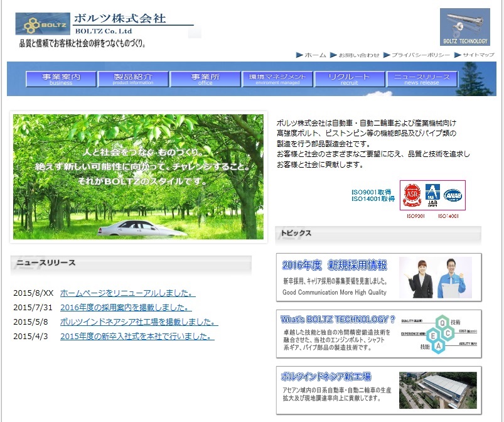Open ボルツインドネシア新工場 banner
Image resolution: width=504 pixels, height=422 pixels.
tap(378, 391)
